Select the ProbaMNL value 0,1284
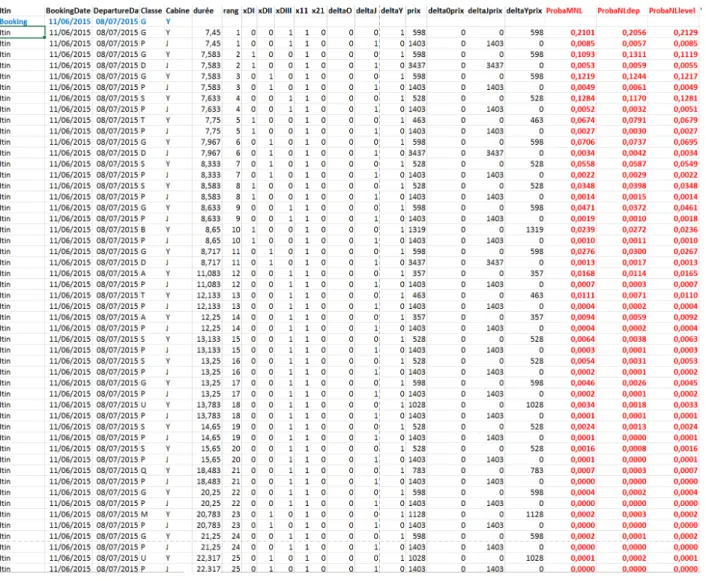This screenshot has width=706, height=581. [583, 98]
